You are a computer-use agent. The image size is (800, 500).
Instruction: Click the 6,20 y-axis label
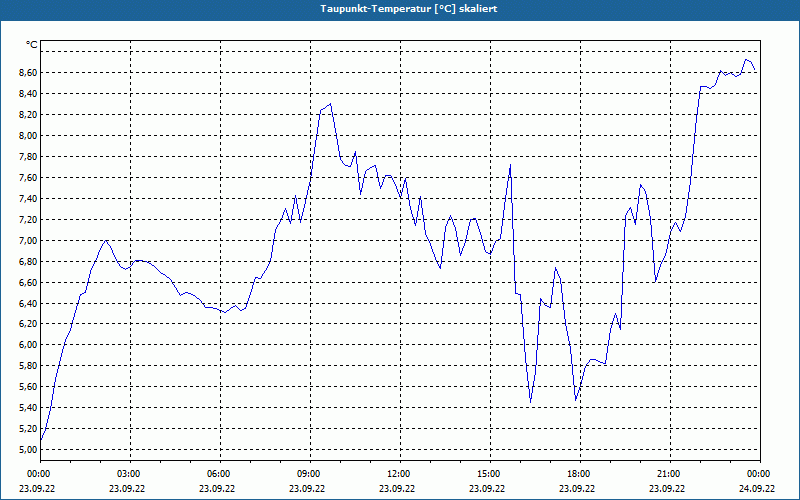coord(28,324)
